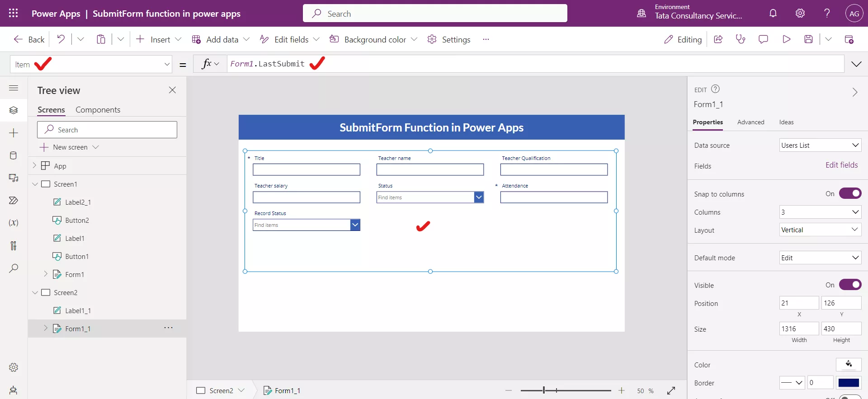Open the App checker stethoscope icon
868x399 pixels.
741,39
